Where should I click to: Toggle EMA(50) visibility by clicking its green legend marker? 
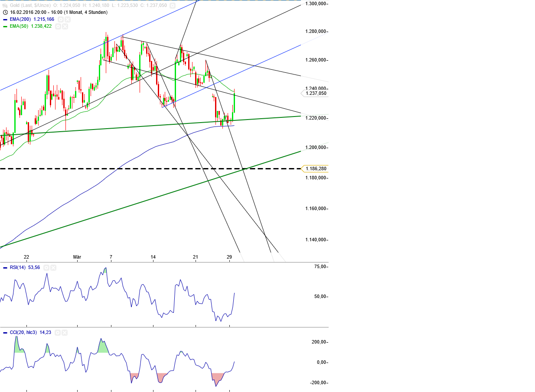click(x=5, y=26)
